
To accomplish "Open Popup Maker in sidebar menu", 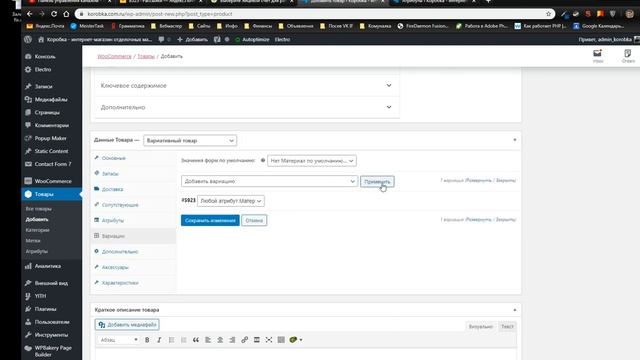I will pos(51,138).
